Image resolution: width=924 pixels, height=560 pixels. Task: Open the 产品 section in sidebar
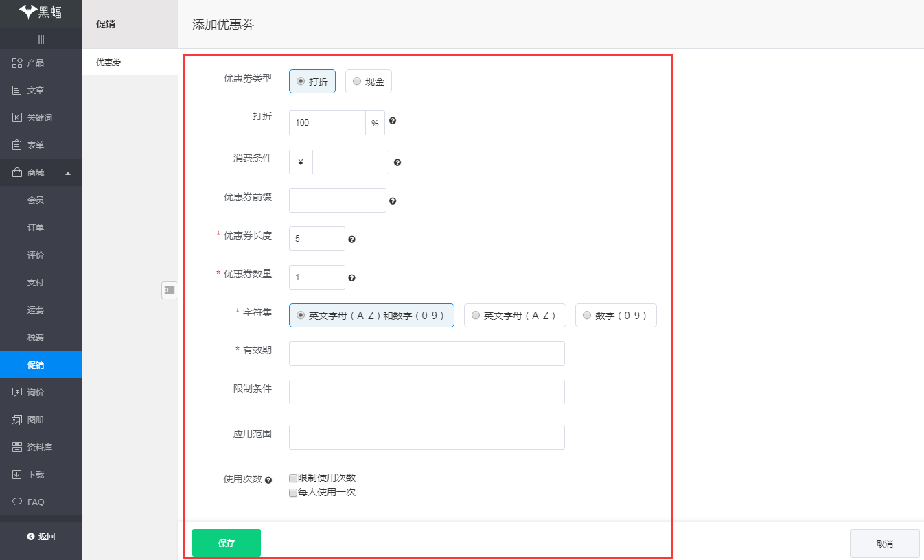tap(31, 62)
